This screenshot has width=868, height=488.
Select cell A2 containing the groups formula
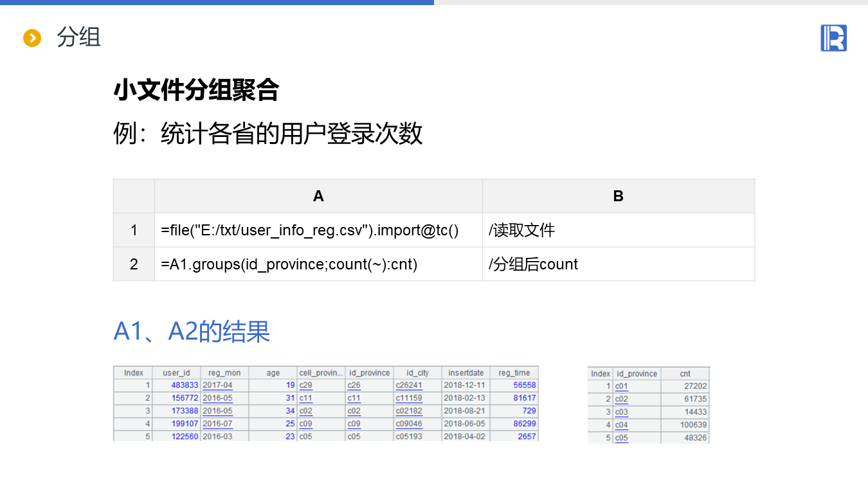(x=289, y=264)
